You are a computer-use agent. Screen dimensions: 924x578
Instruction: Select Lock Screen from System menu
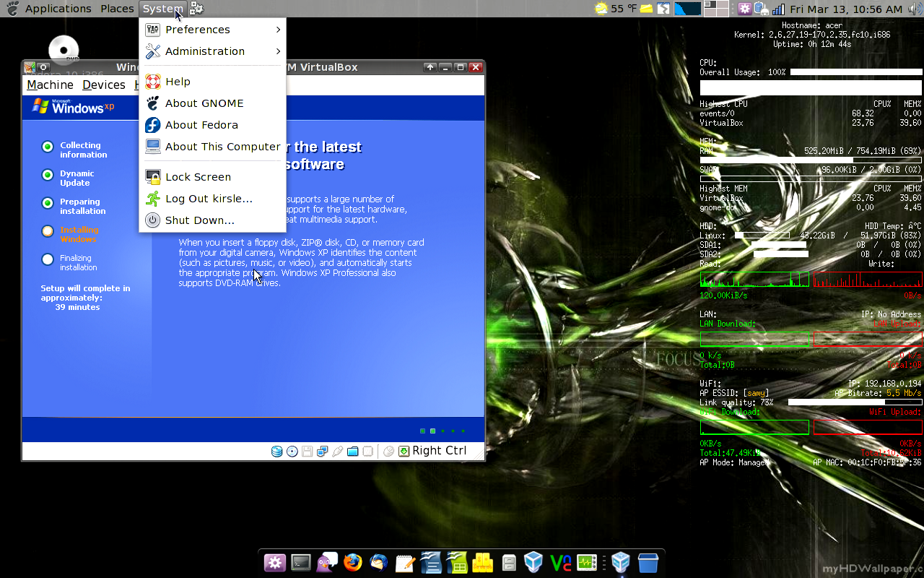point(213,177)
